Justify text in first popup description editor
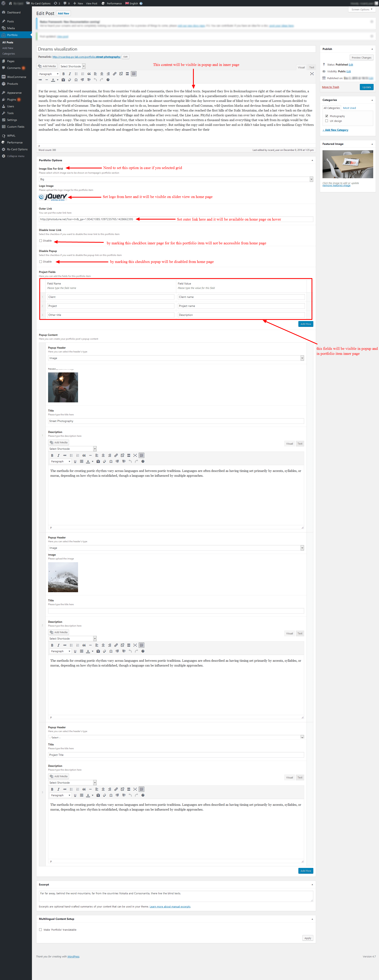Screen dimensions: 379x980 81,462
